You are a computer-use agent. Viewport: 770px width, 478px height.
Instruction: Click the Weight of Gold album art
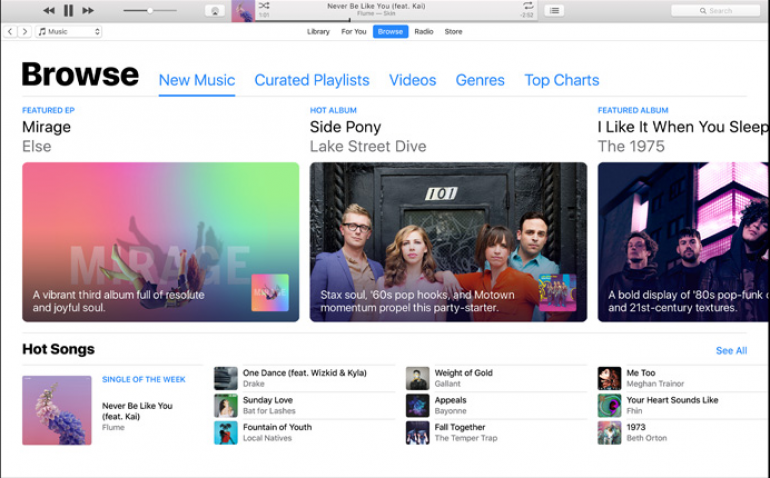(x=417, y=378)
